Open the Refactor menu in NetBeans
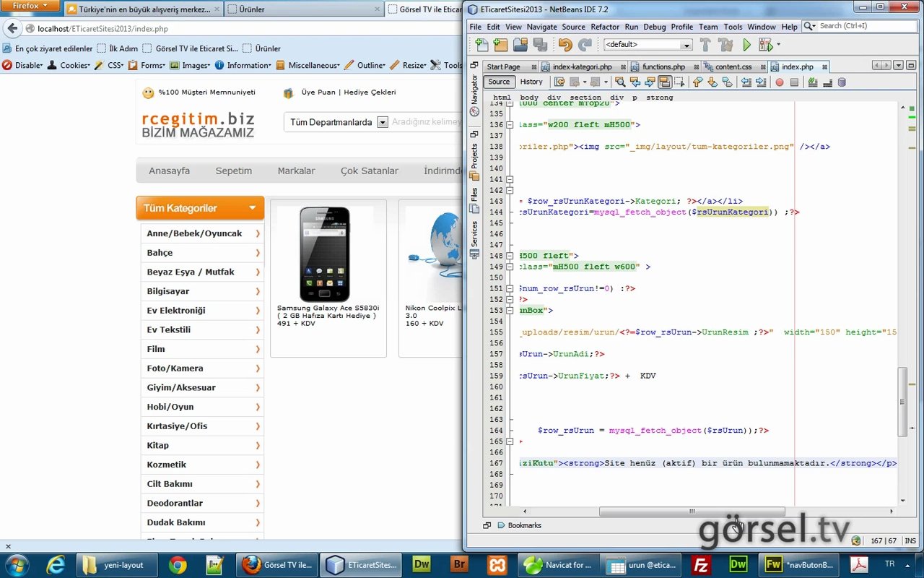This screenshot has width=924, height=578. (605, 27)
